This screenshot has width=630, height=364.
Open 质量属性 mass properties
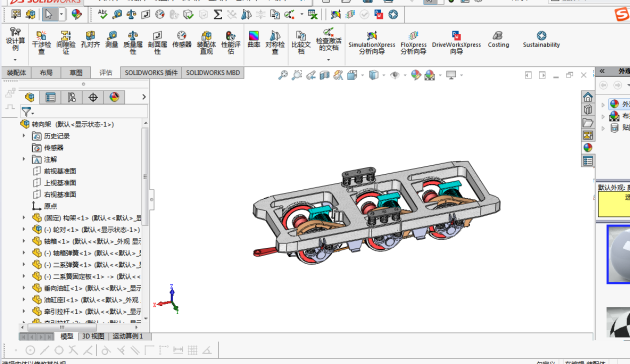[x=133, y=42]
